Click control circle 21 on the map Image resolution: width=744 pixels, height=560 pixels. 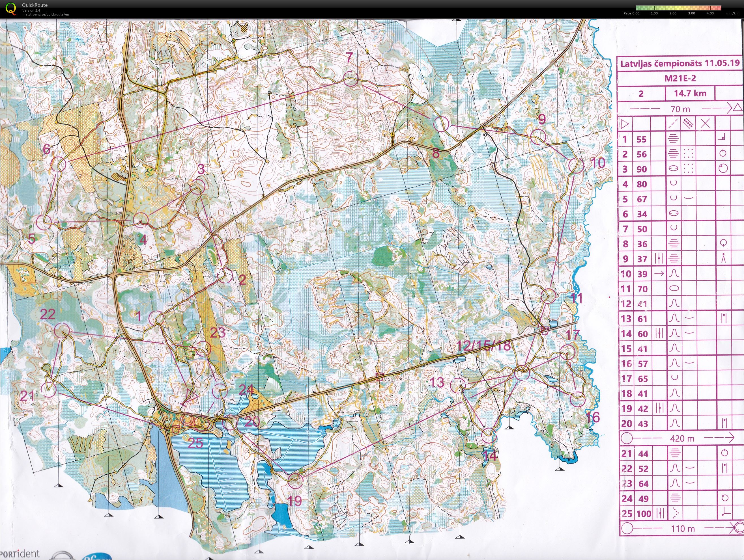tap(49, 390)
